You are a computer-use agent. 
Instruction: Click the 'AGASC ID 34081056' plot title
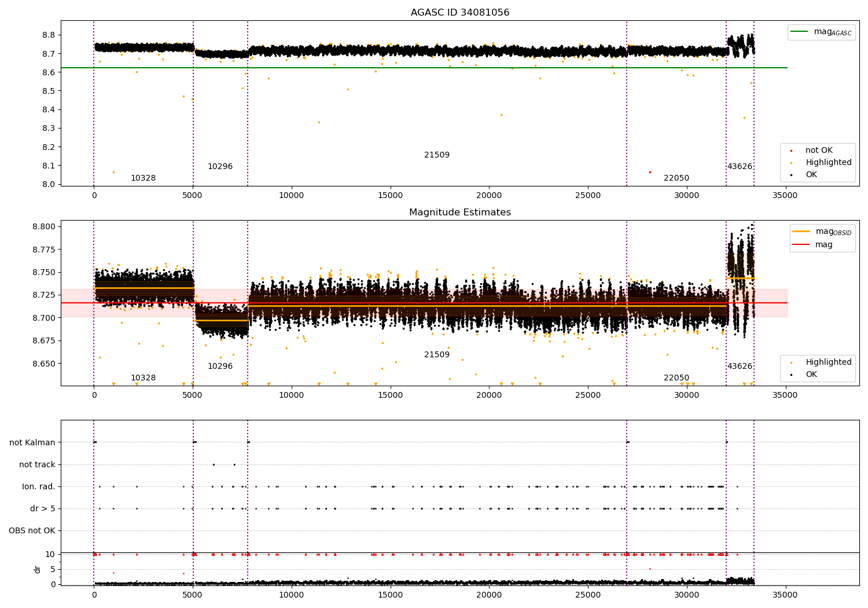click(460, 13)
